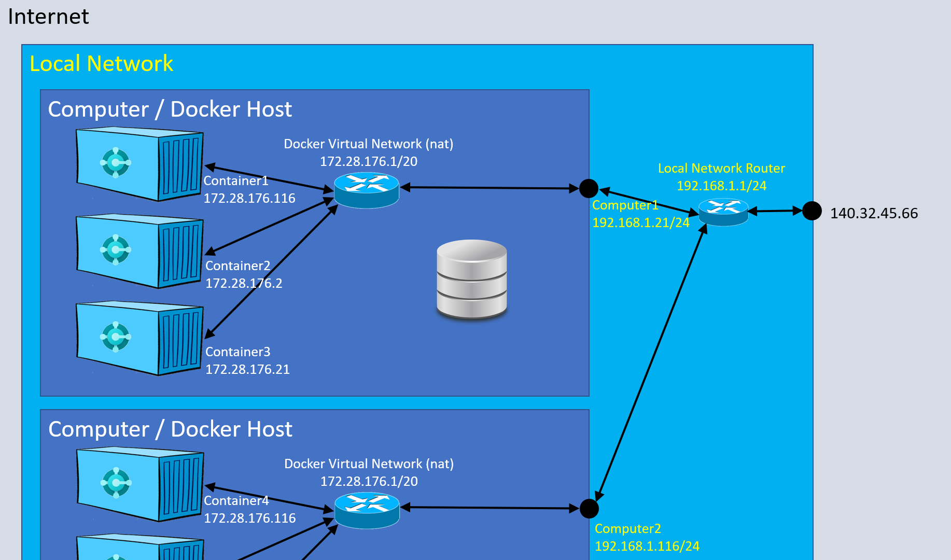Click the bottom Docker Virtual Network router icon
This screenshot has height=560, width=951.
click(367, 510)
